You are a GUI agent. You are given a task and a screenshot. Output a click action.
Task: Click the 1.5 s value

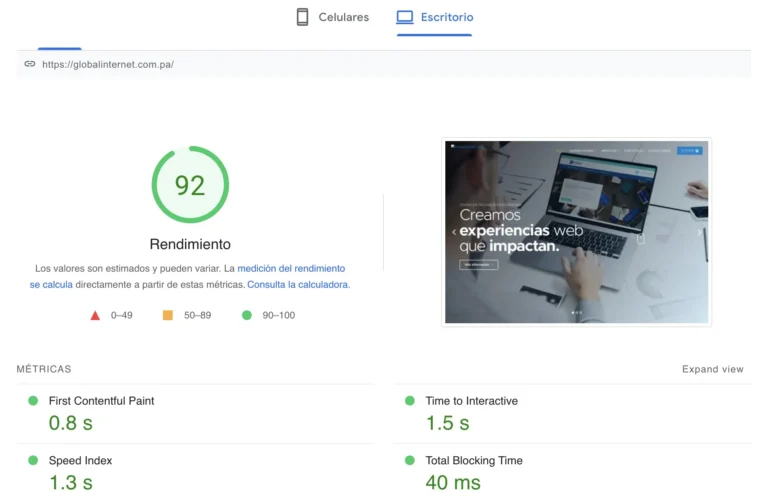pyautogui.click(x=448, y=423)
